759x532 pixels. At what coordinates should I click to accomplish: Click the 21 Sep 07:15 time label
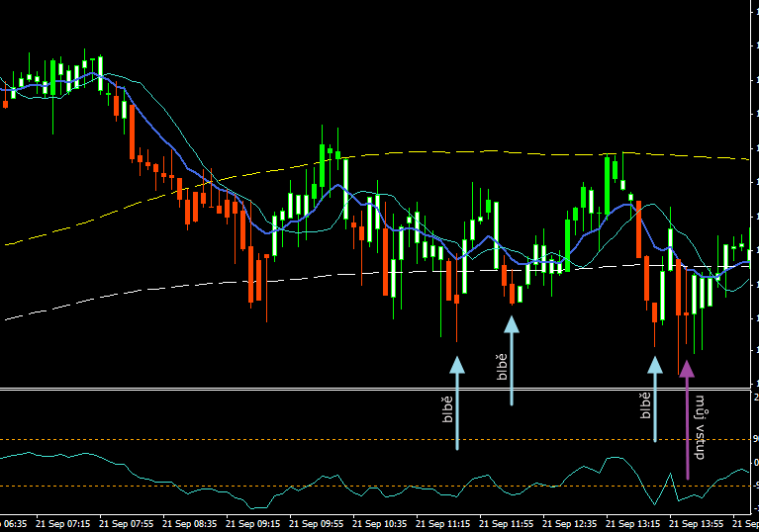coord(63,524)
